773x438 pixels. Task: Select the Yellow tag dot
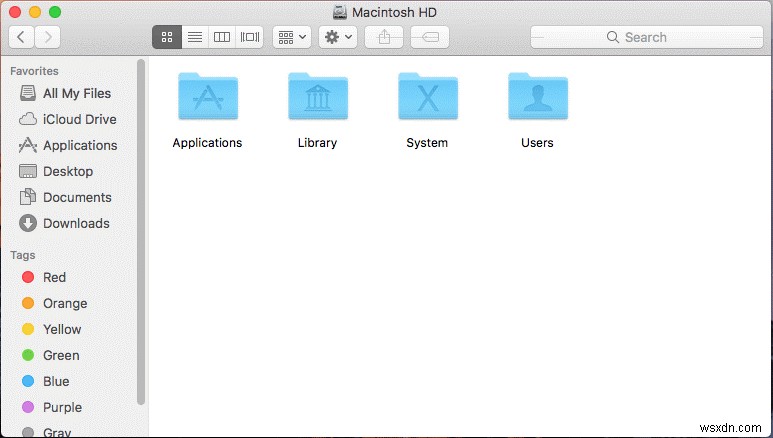point(28,329)
